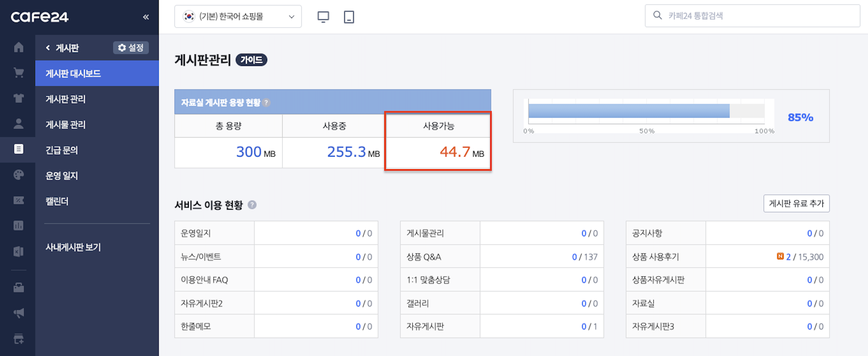
Task: Click the 사용가능 column header
Action: (x=438, y=126)
